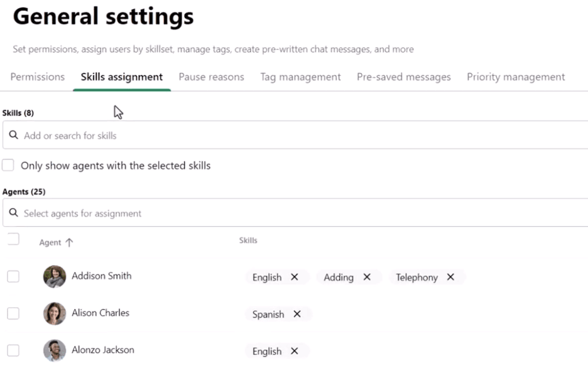This screenshot has height=368, width=588.
Task: Enable only show agents with selected skills
Action: 8,165
